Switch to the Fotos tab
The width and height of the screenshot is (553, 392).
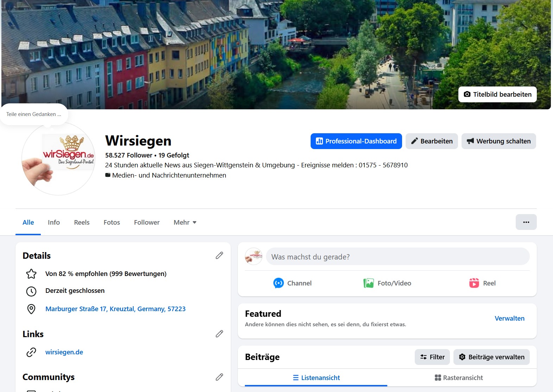point(112,223)
